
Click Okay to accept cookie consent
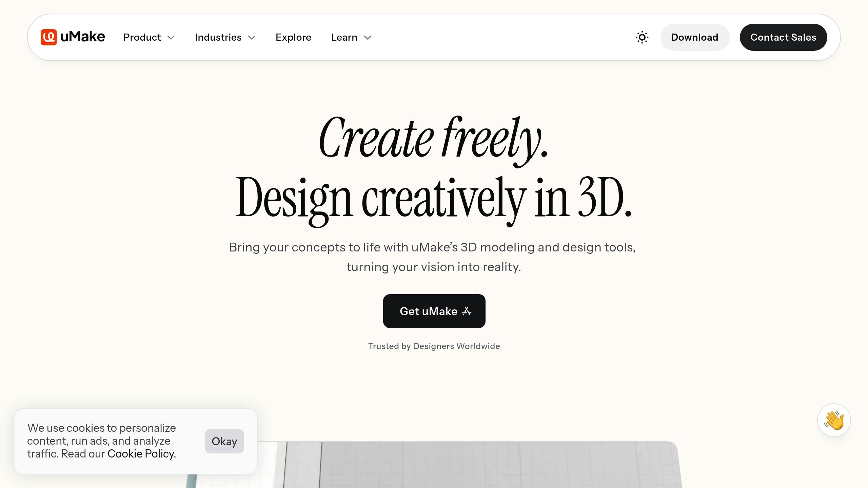pos(224,441)
